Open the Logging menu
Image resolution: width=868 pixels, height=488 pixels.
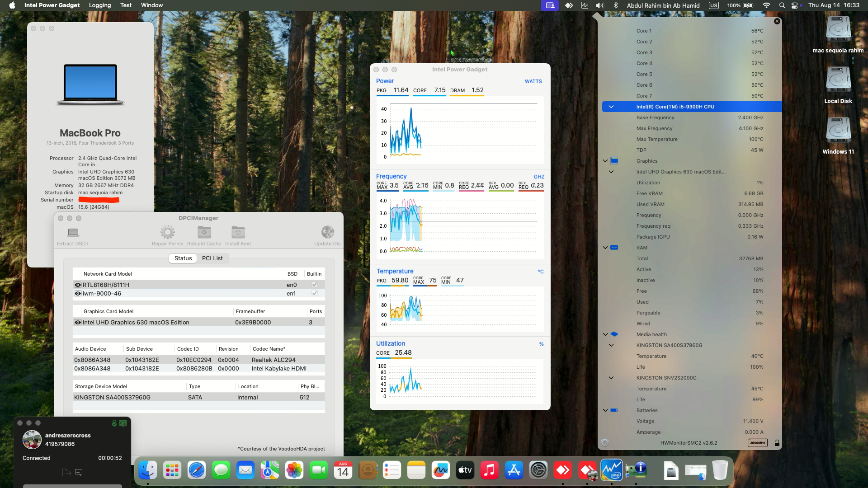[x=100, y=5]
